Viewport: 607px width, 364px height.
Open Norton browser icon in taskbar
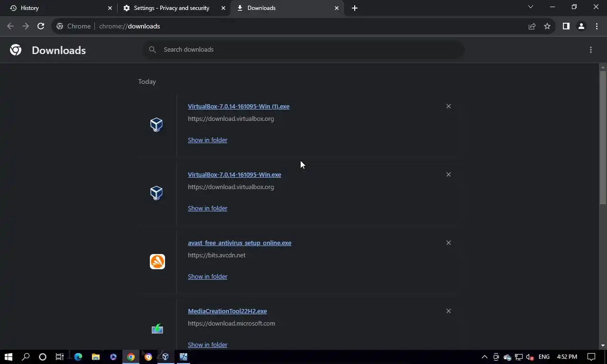tap(148, 357)
